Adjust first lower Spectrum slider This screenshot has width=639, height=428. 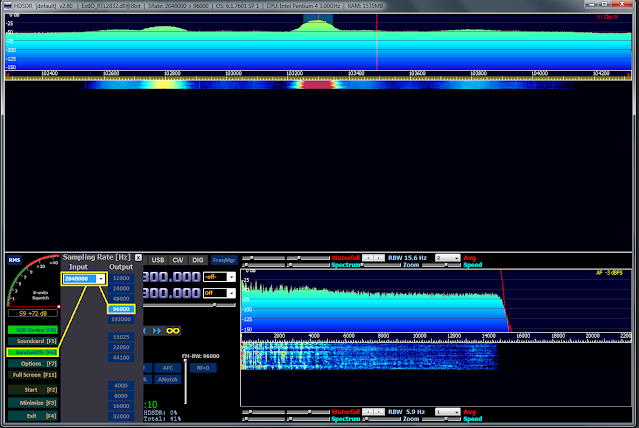click(264, 419)
